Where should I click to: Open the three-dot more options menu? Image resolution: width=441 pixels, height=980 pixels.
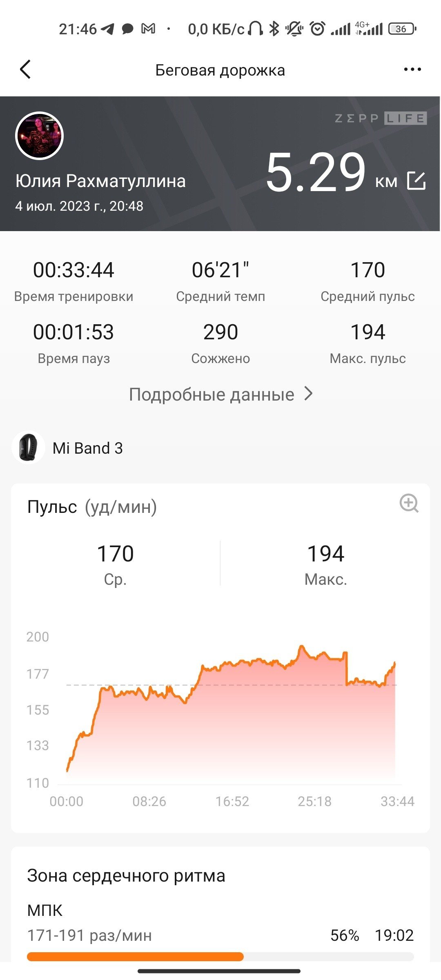[412, 69]
